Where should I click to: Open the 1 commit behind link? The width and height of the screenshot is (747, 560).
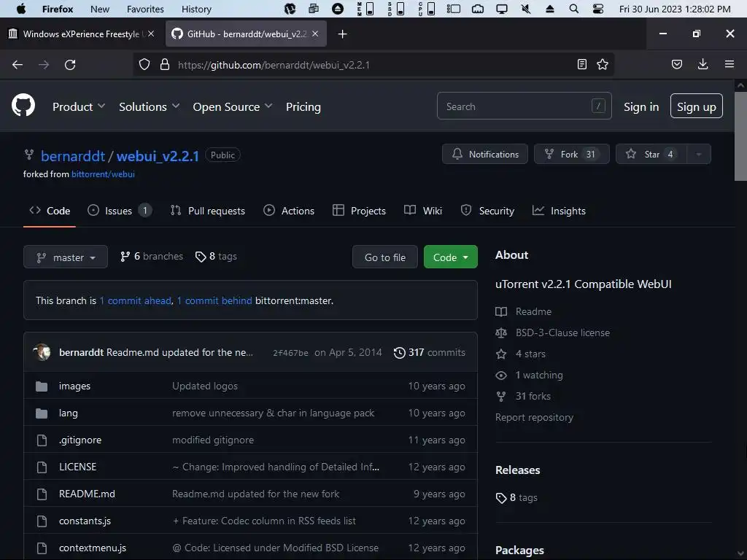click(214, 301)
